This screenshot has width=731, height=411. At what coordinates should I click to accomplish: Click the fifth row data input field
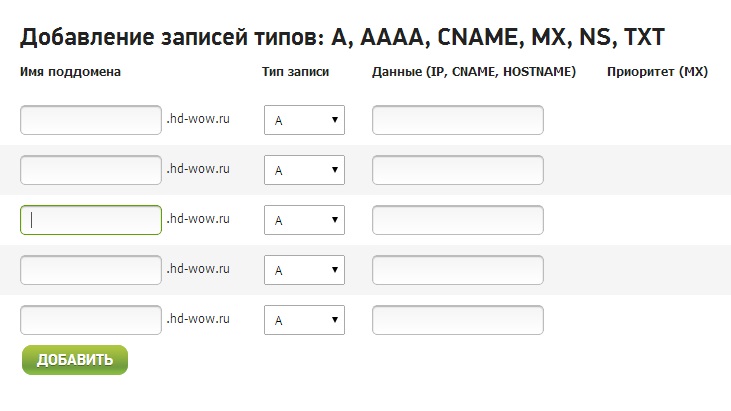(458, 320)
